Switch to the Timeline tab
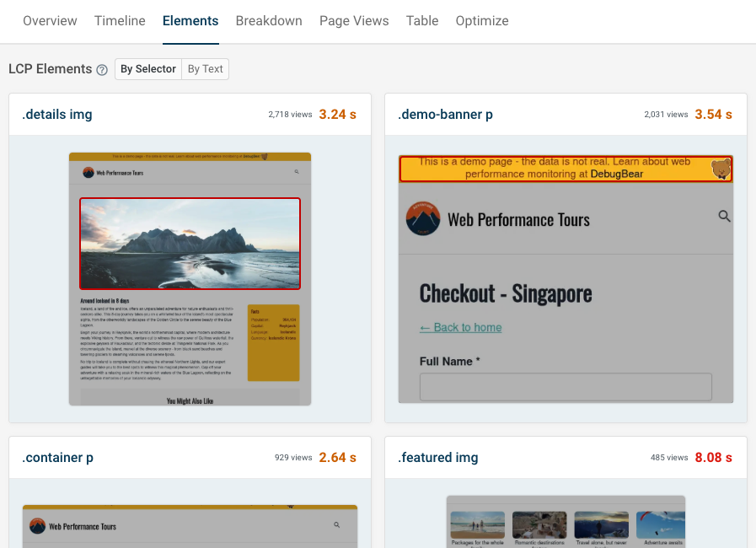756x548 pixels. click(120, 21)
